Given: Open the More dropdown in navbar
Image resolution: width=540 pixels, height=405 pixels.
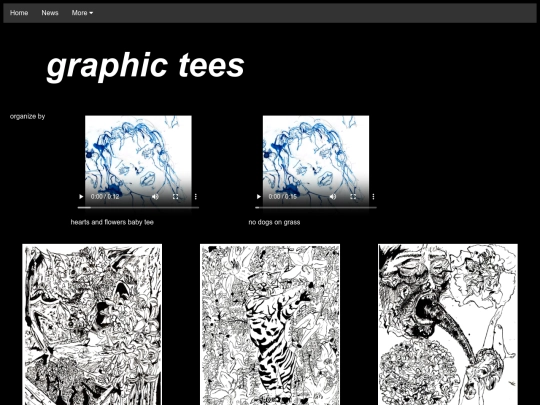Looking at the screenshot, I should pos(82,13).
